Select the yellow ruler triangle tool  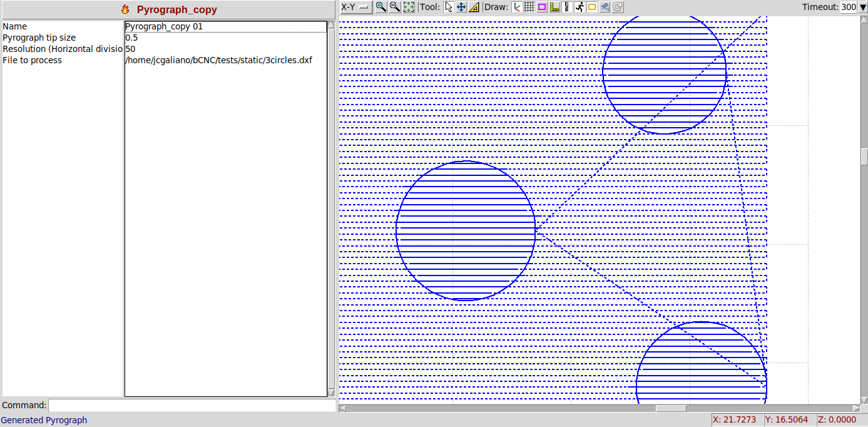pos(474,7)
